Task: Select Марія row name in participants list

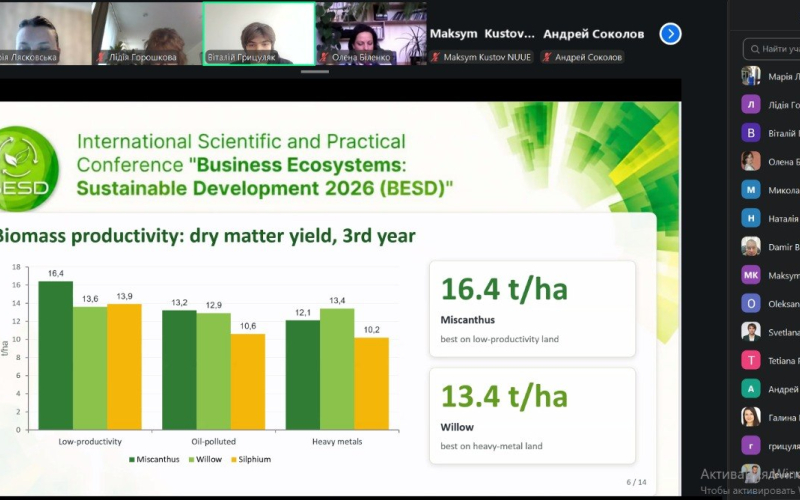Action: (x=784, y=77)
